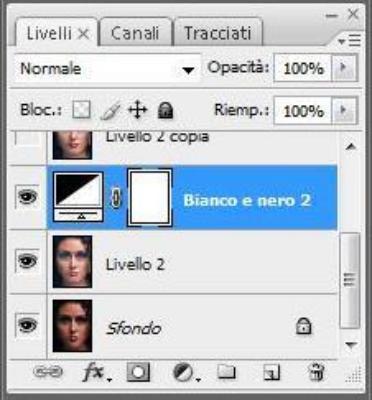372x400 pixels.
Task: Expand the Riemp. fill slider arrow
Action: pos(344,110)
